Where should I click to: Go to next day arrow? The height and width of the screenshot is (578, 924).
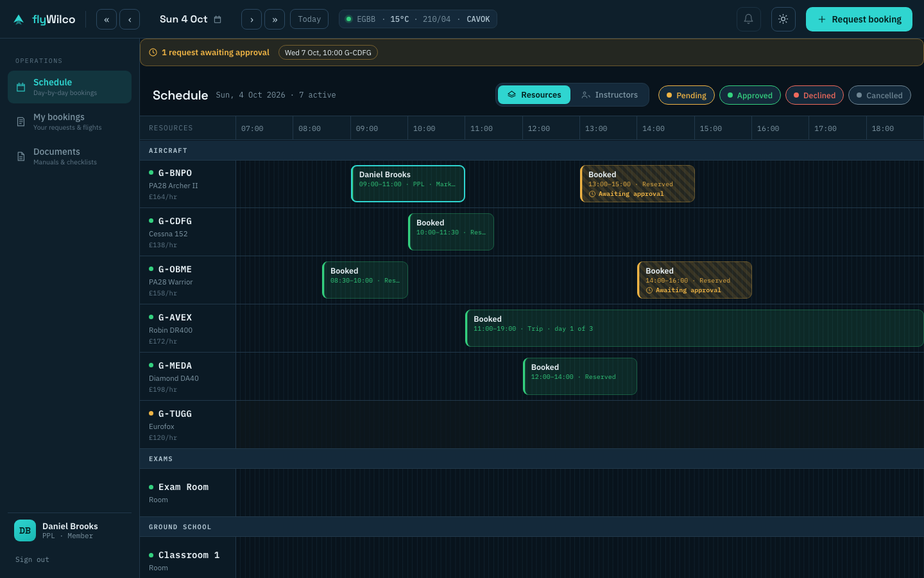(252, 19)
